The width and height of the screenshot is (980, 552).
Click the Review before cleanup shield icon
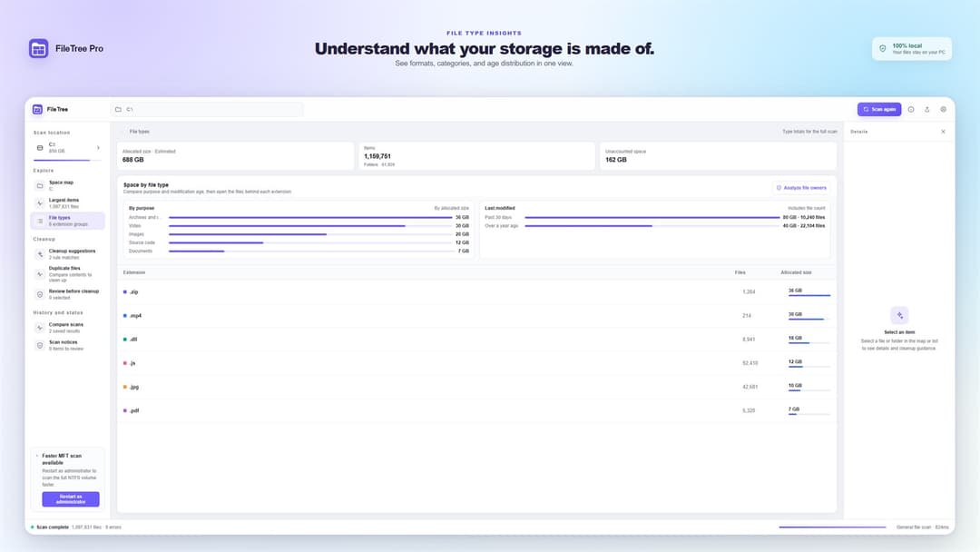tap(40, 294)
